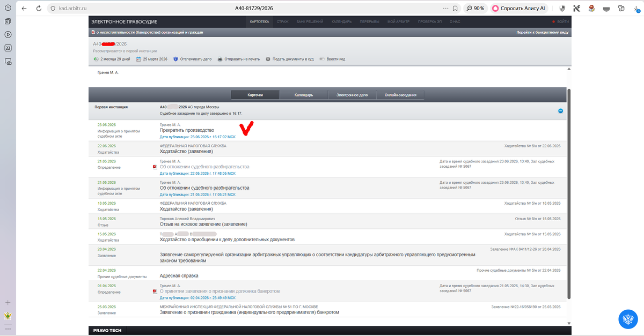This screenshot has height=336, width=644.
Task: Click Отправить на печать link
Action: pos(242,59)
